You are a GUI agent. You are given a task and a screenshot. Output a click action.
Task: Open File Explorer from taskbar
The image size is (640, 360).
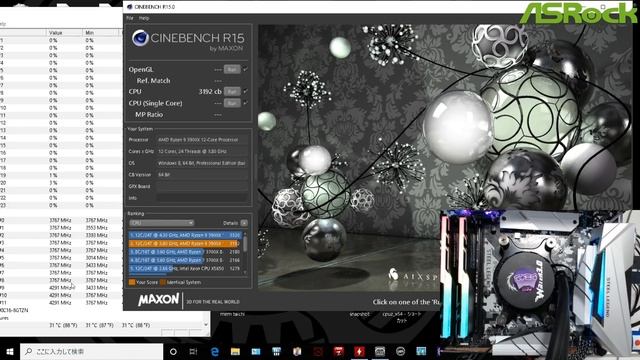point(235,351)
